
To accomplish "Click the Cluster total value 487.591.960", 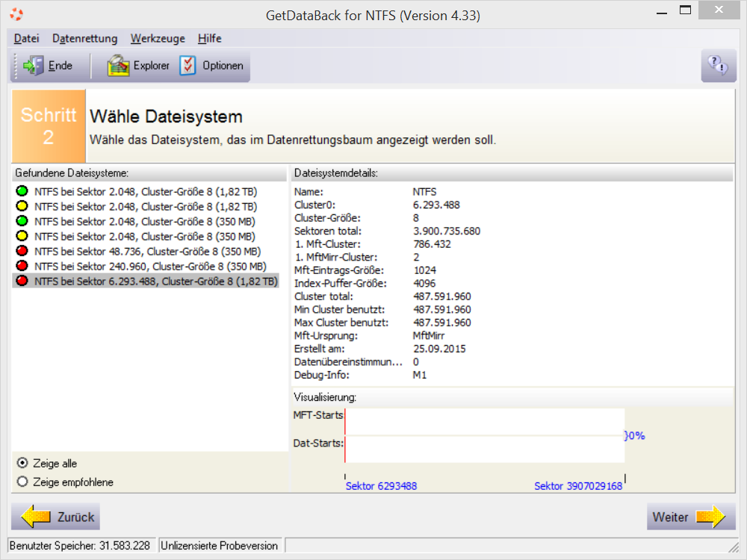I will (442, 296).
